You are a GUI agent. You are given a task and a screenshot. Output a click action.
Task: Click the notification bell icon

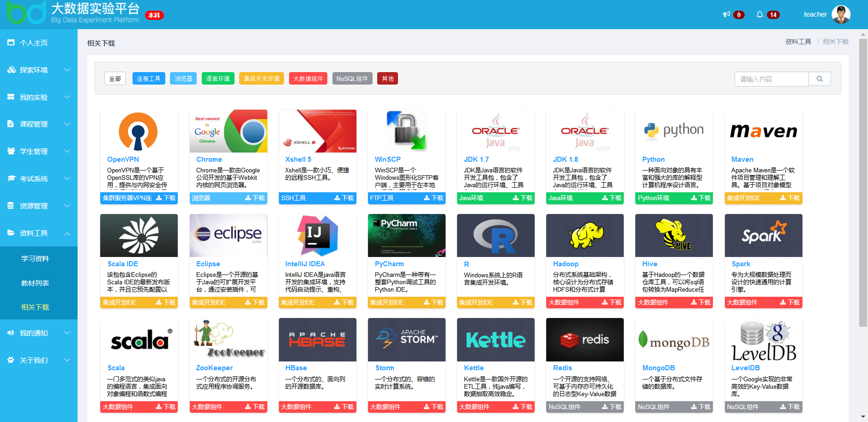click(x=759, y=14)
